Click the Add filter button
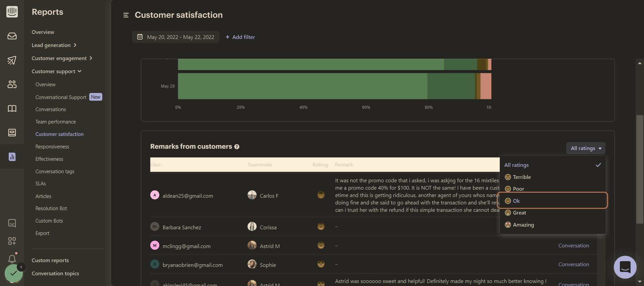644x286 pixels. tap(240, 37)
